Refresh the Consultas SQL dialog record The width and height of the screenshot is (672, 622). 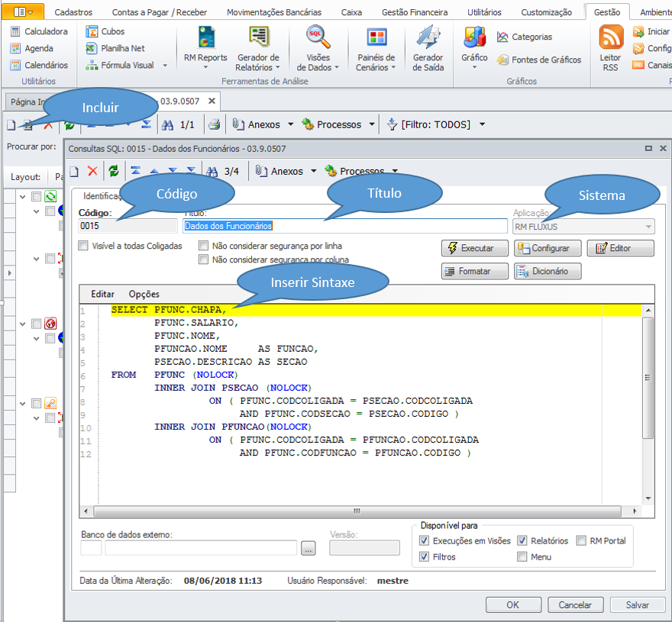114,171
